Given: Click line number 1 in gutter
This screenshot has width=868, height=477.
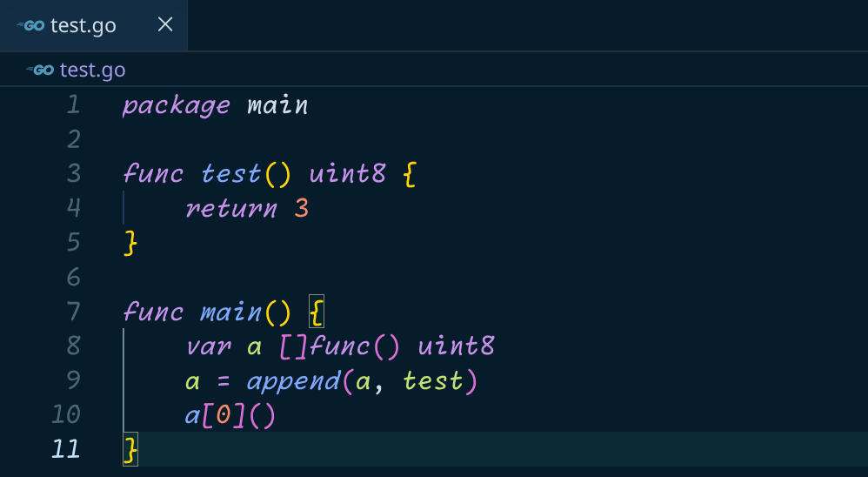Looking at the screenshot, I should [73, 104].
